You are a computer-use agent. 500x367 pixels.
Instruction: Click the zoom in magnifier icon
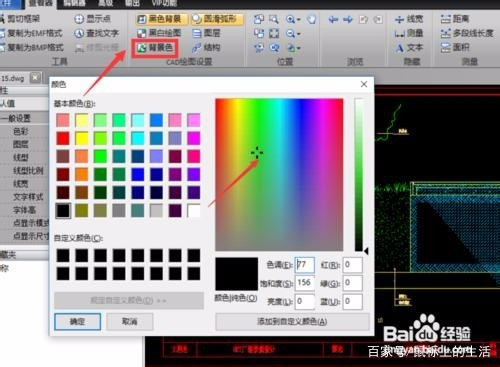(290, 19)
